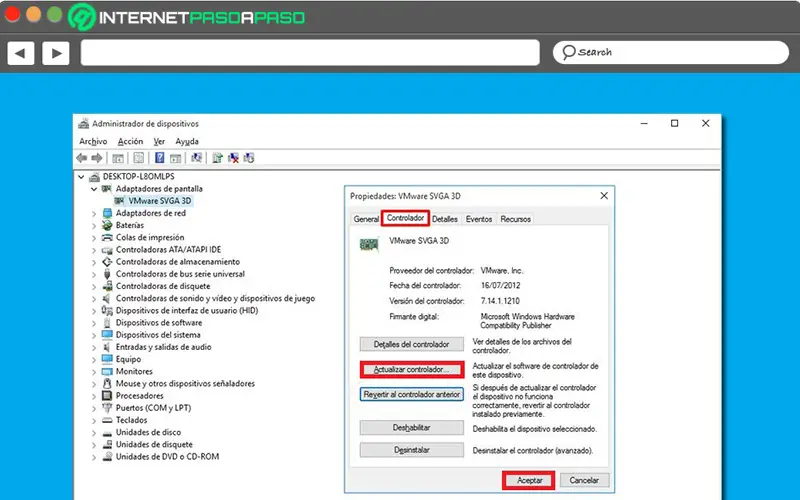
Task: Switch to the Controlador tab
Action: coord(405,218)
